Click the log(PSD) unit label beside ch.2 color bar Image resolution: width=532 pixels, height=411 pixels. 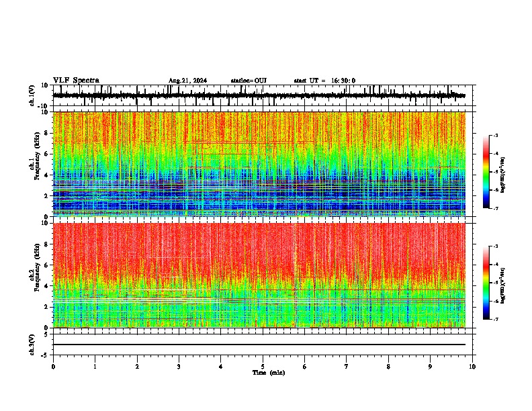(503, 286)
